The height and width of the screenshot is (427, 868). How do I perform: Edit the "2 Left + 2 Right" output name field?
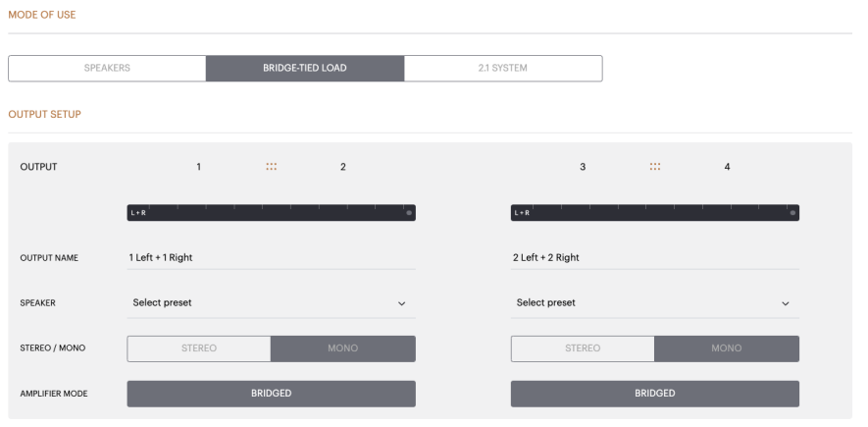click(654, 257)
